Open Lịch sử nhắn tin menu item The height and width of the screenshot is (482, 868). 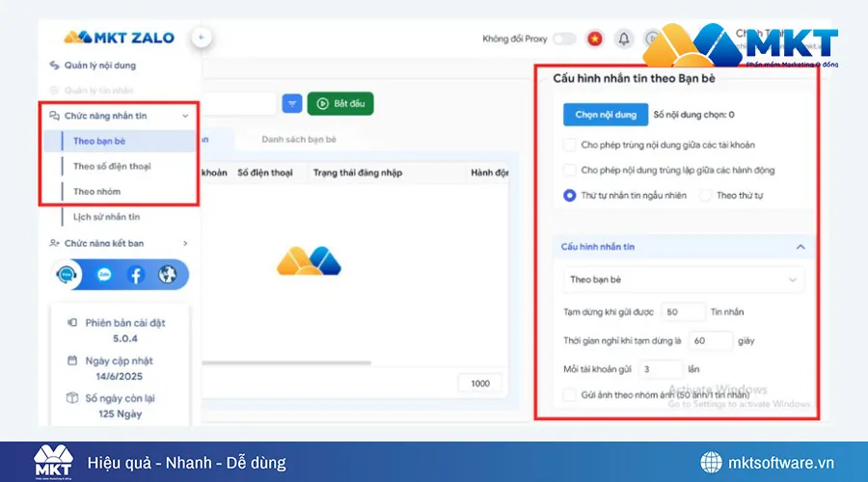(x=106, y=217)
